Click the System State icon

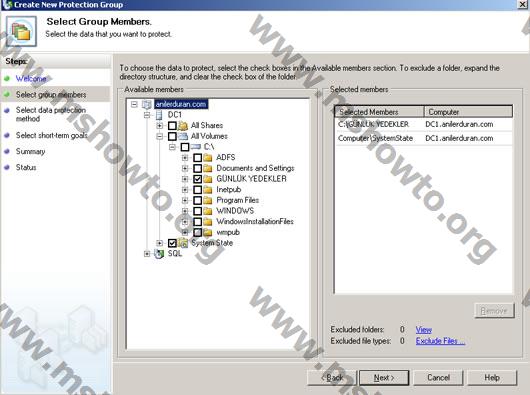click(x=183, y=243)
